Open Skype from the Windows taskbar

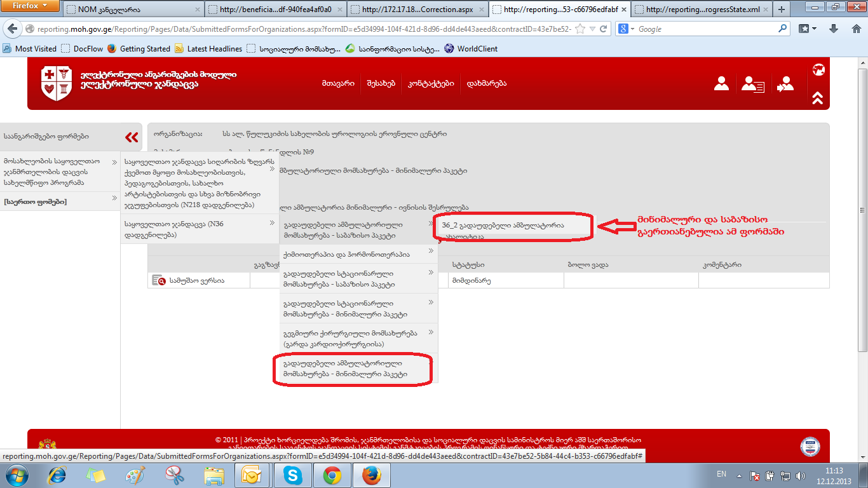(293, 475)
